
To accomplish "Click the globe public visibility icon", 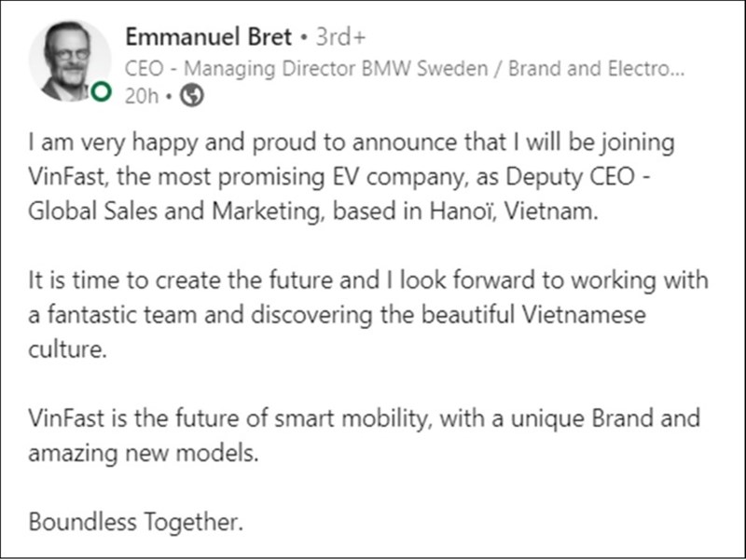I will [x=191, y=95].
